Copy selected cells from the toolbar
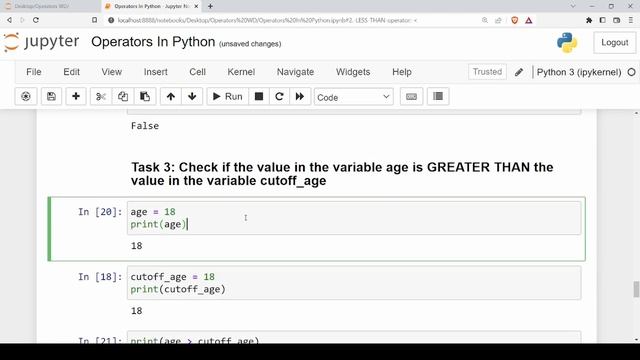 pos(123,96)
